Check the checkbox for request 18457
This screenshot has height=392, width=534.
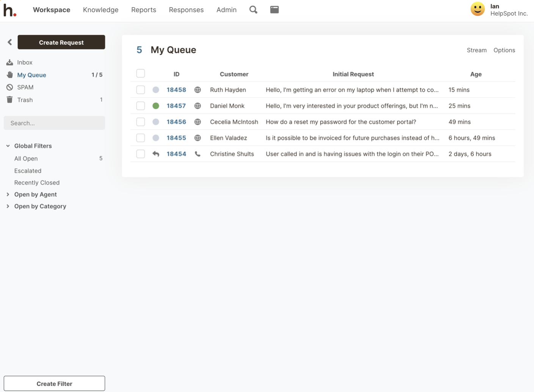tap(140, 106)
